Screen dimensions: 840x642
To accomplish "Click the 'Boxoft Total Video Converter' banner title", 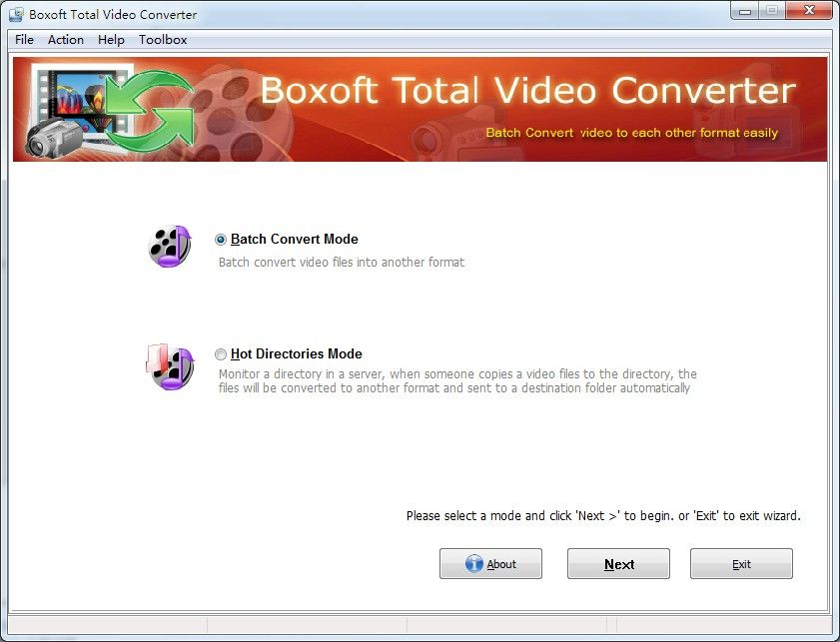I will point(528,90).
